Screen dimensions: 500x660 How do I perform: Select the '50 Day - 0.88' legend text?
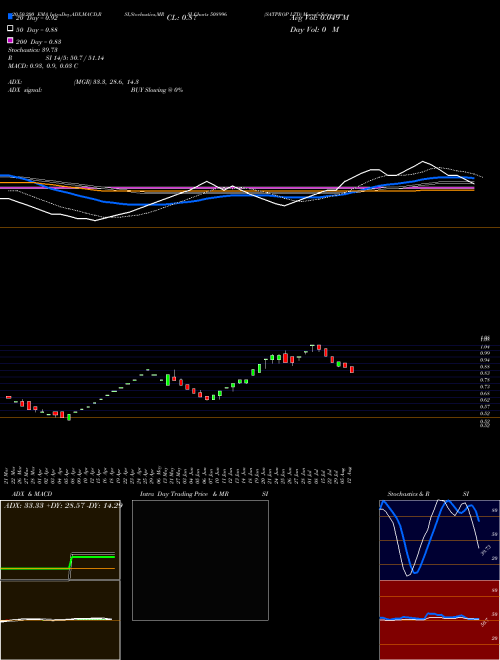[37, 30]
